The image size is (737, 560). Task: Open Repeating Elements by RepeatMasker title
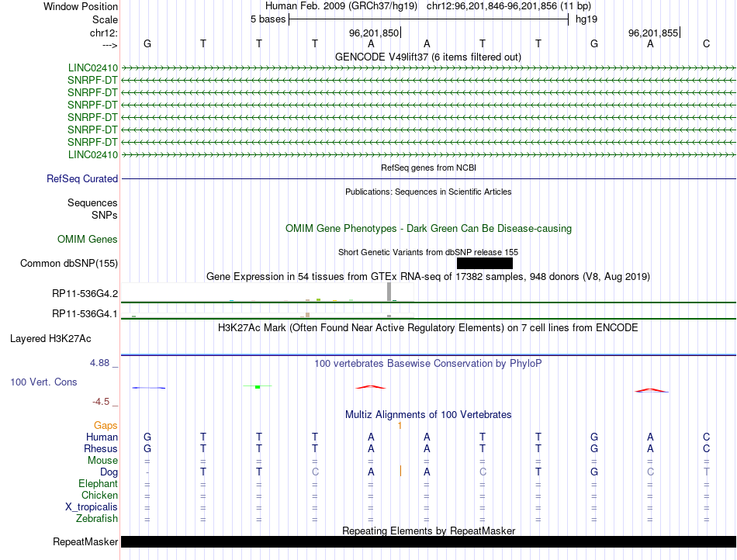pyautogui.click(x=428, y=531)
